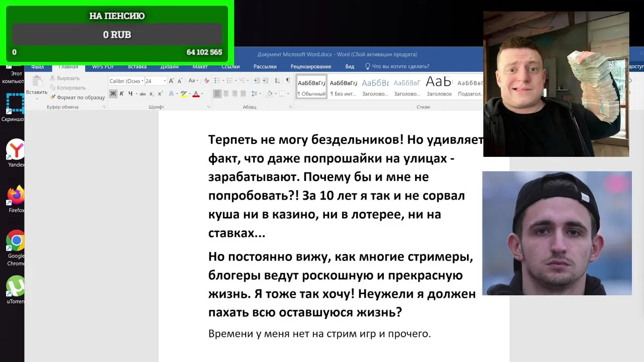Image resolution: width=644 pixels, height=362 pixels.
Task: Align the paragraph to the right
Action: [x=234, y=94]
